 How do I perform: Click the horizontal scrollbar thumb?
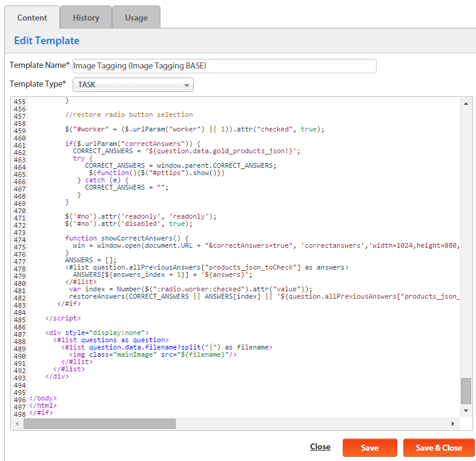[99, 423]
